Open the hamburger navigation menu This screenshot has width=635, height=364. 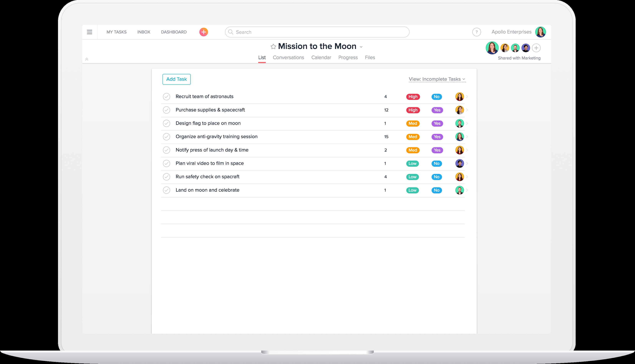(x=90, y=32)
